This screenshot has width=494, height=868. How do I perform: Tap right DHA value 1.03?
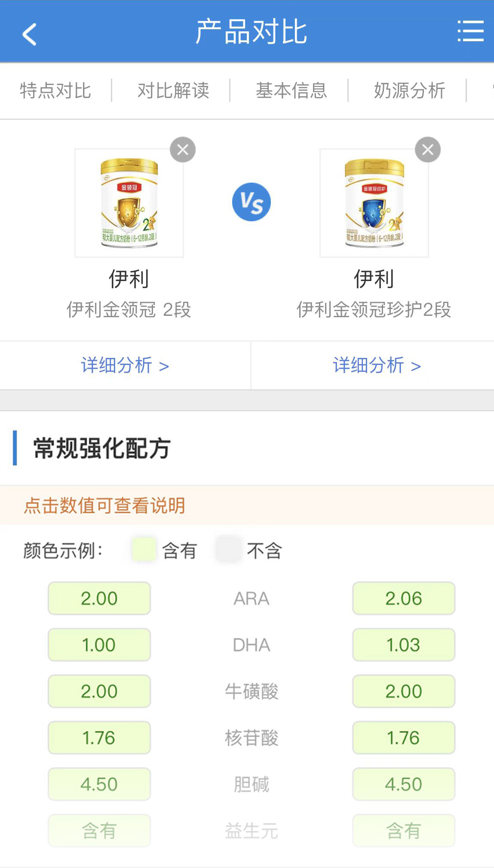click(x=404, y=645)
